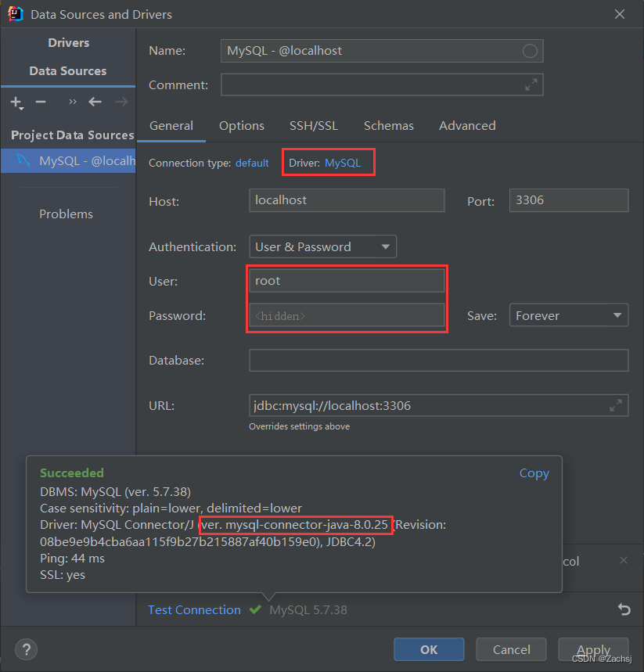Switch to the Drivers section
This screenshot has height=672, width=644.
point(69,43)
